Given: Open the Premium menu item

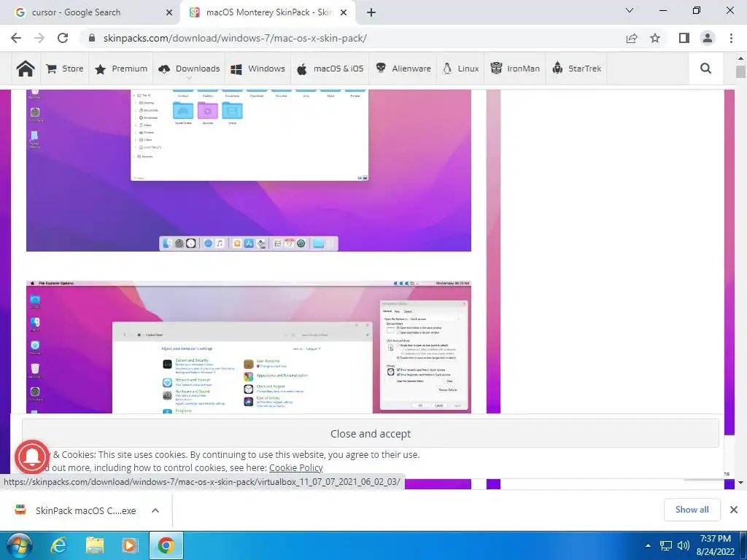Looking at the screenshot, I should (x=121, y=69).
